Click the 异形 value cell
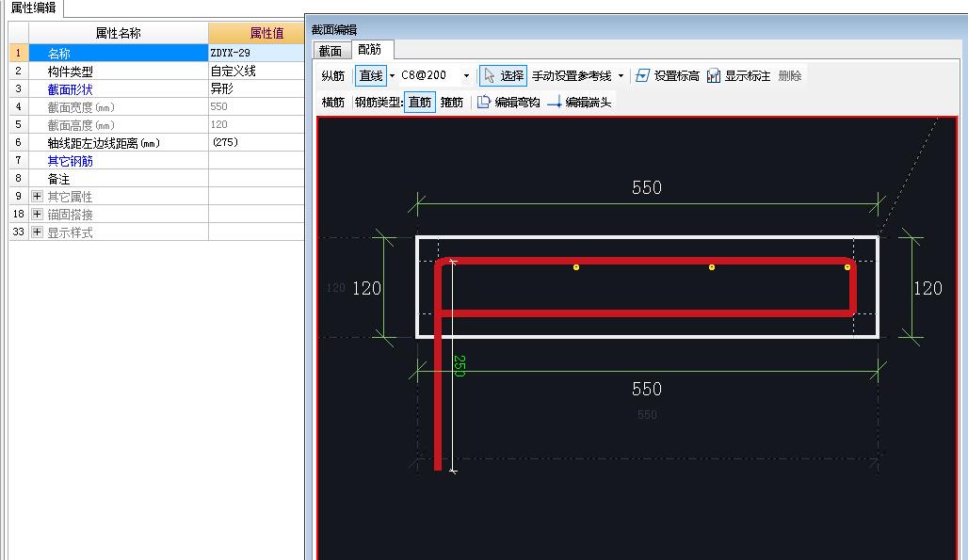968x560 pixels. 256,88
